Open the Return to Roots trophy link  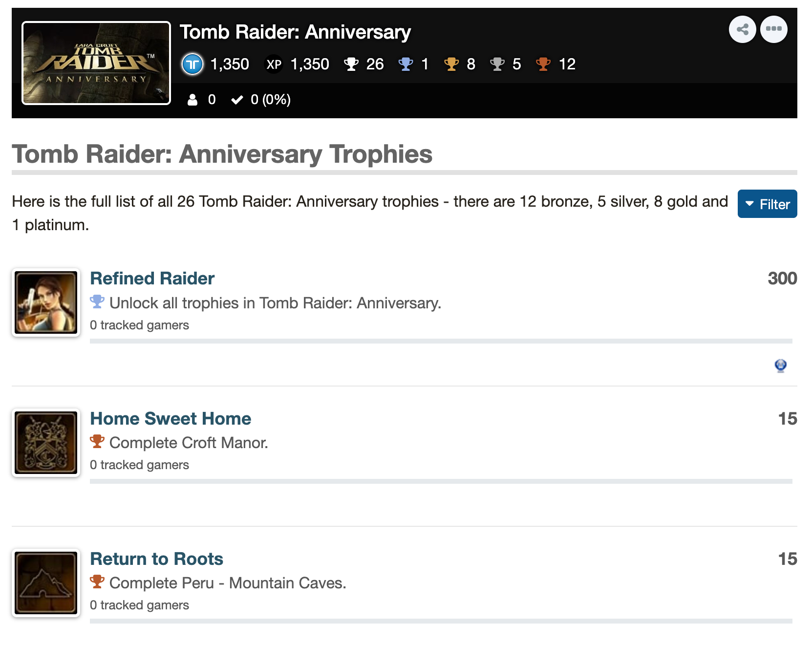[x=156, y=559]
